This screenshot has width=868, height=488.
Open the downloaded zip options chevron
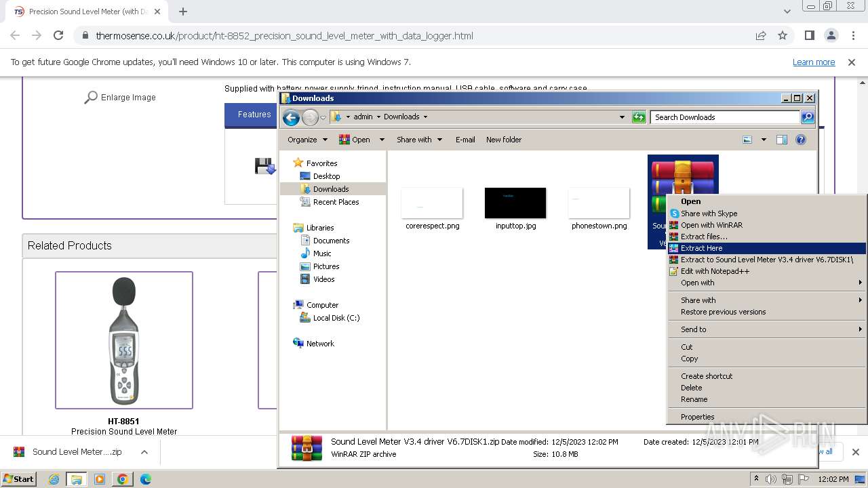(144, 452)
